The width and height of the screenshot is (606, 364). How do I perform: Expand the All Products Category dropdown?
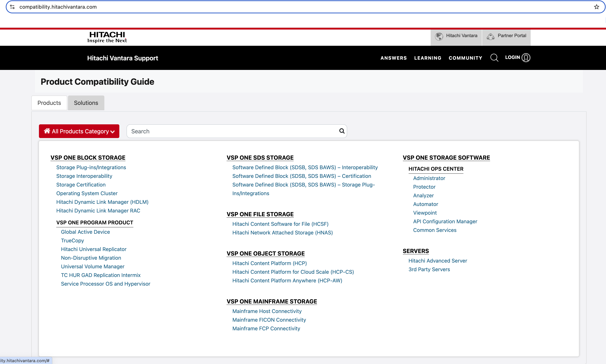[79, 131]
